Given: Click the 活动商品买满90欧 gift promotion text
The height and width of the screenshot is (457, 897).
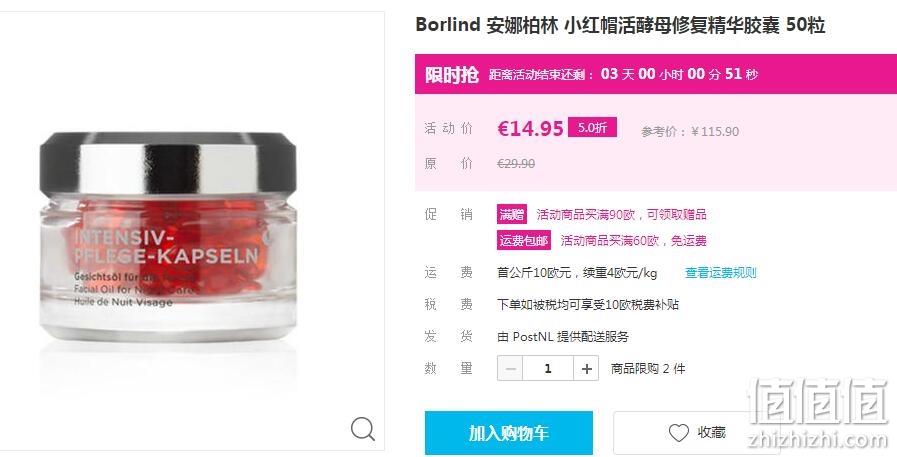Looking at the screenshot, I should (x=621, y=214).
